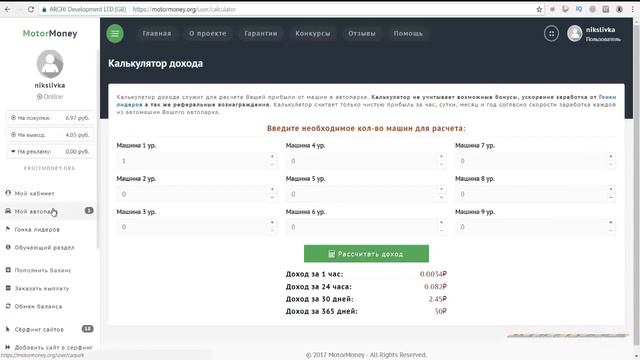Click the Машина 2 ур. input field

[x=196, y=194]
